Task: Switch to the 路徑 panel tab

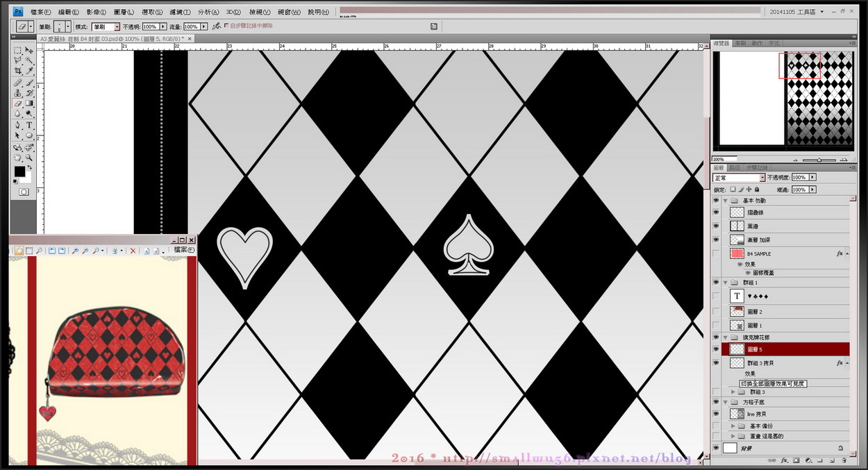Action: pos(735,167)
